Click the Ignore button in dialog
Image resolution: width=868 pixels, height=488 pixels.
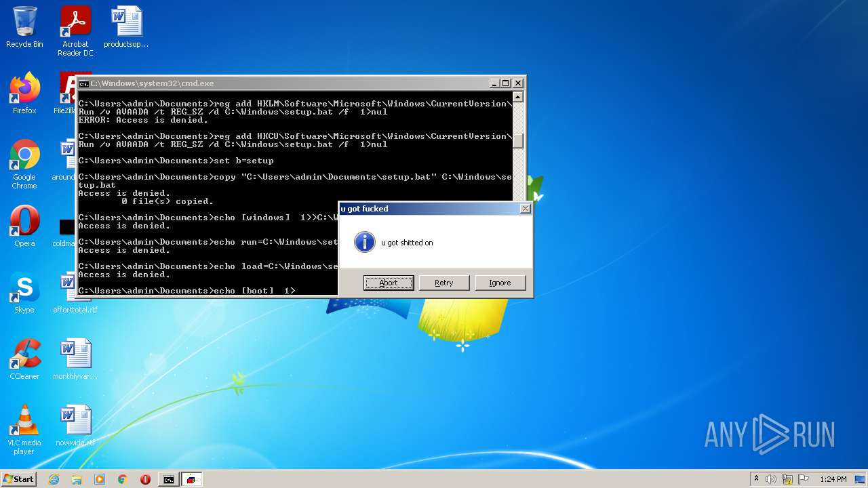(500, 283)
